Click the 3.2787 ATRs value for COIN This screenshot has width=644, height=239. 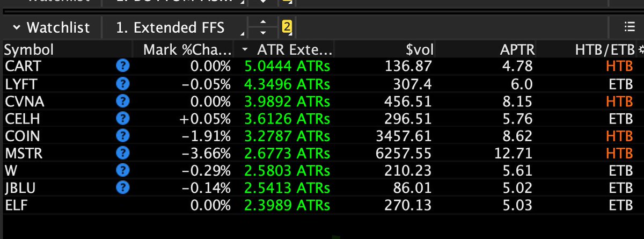(287, 136)
